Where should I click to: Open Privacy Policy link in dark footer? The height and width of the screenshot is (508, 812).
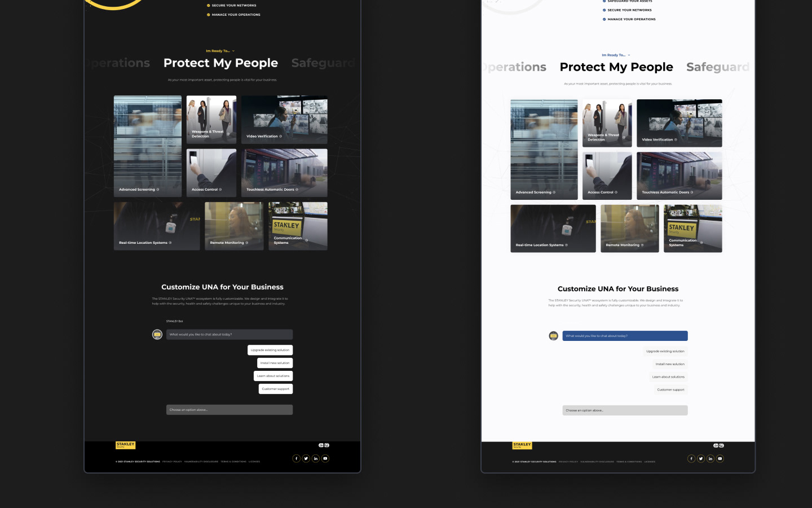[x=173, y=462]
